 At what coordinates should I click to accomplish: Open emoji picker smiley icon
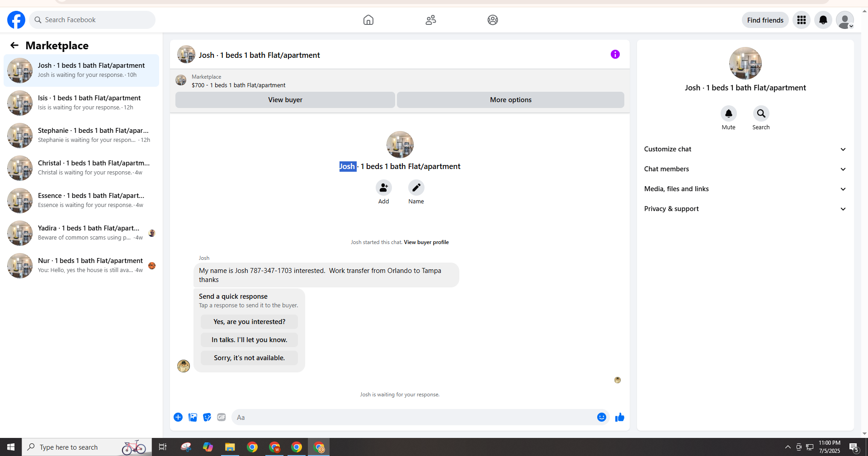pos(602,417)
